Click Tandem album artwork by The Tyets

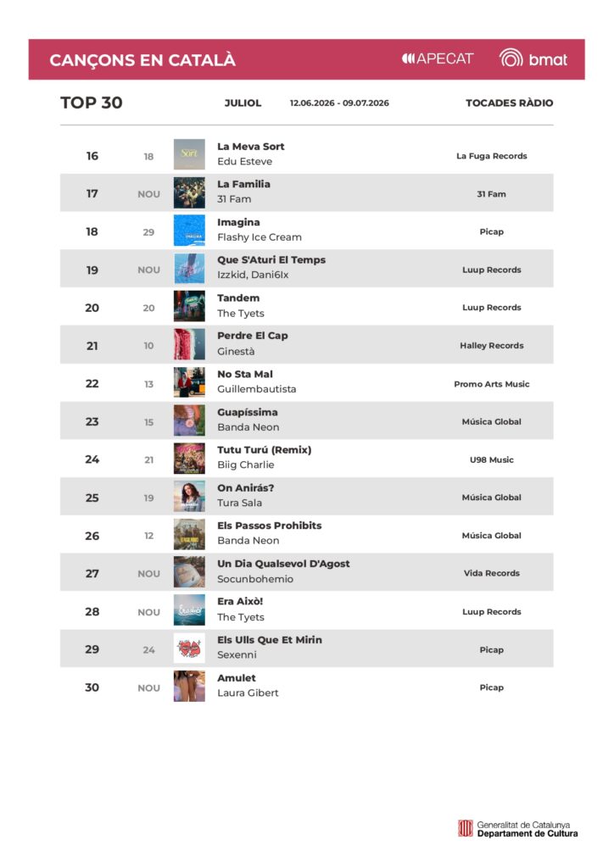tap(189, 305)
